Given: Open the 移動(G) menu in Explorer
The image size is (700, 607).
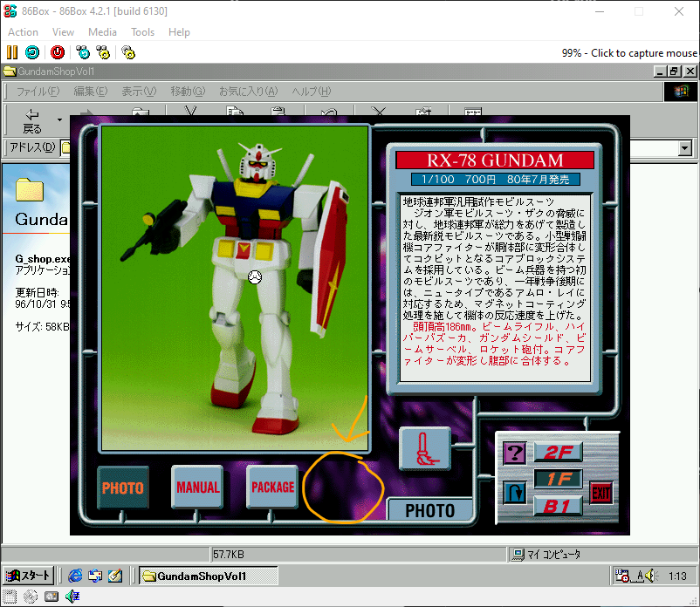Looking at the screenshot, I should (x=188, y=92).
